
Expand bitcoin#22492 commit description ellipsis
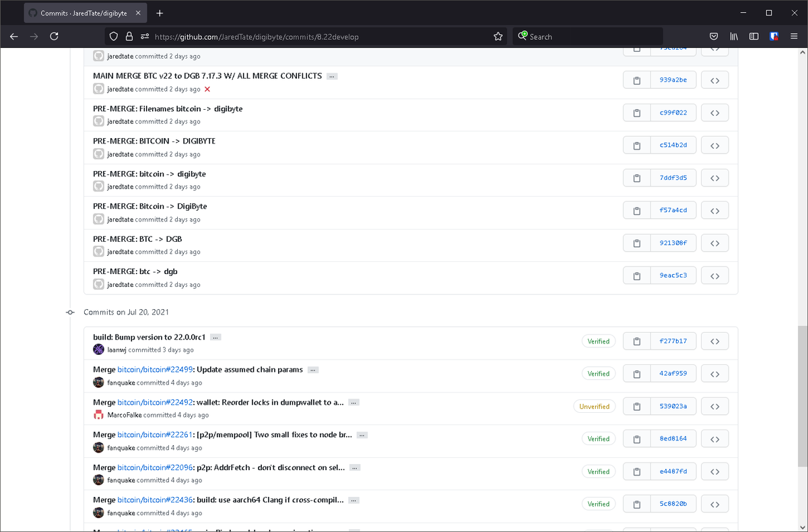pyautogui.click(x=354, y=403)
